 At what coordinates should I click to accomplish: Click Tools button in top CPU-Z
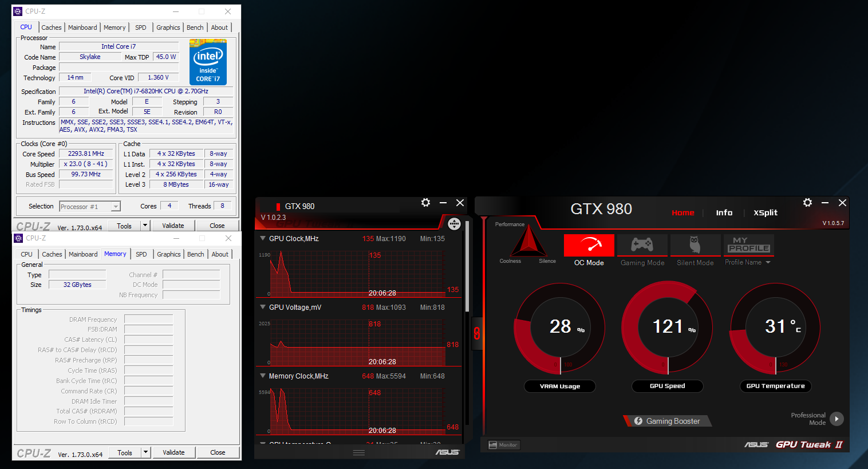[124, 226]
